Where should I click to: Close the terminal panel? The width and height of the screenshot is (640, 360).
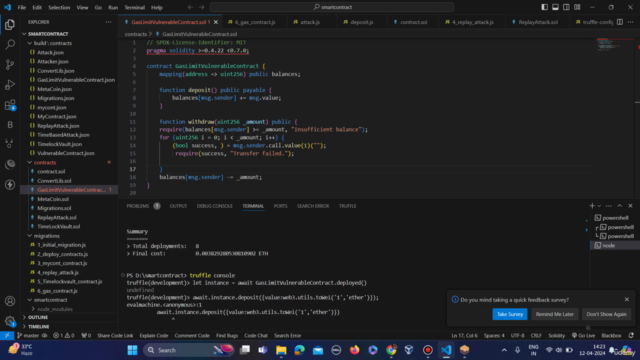pyautogui.click(x=630, y=206)
